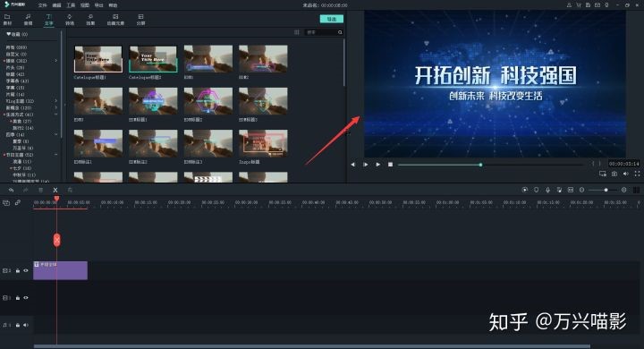644x349 pixels.
Task: Undo the last timeline action
Action: (11, 190)
